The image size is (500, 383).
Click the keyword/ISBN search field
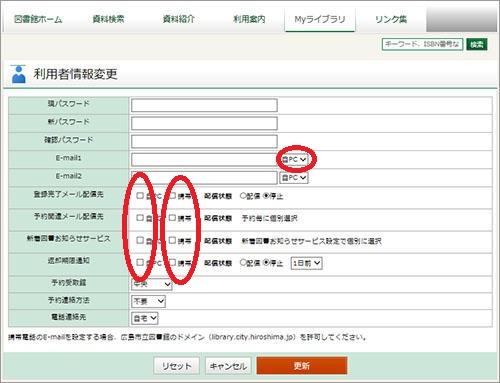(x=422, y=44)
